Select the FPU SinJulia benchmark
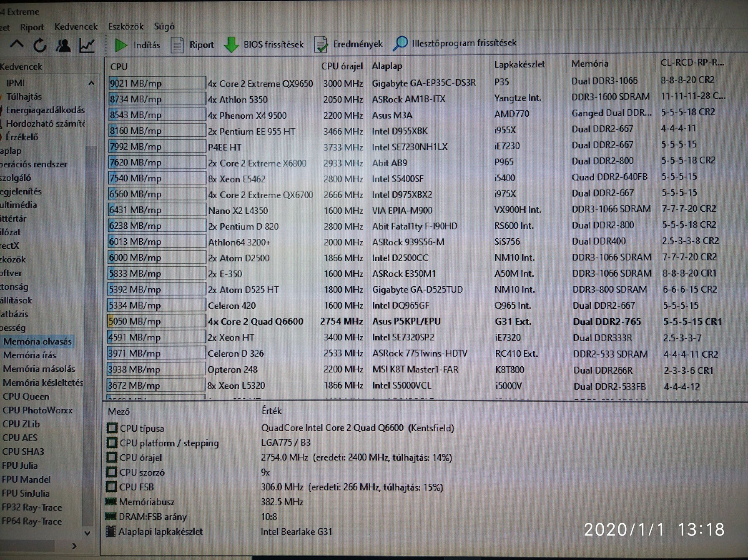748x560 pixels. [25, 493]
